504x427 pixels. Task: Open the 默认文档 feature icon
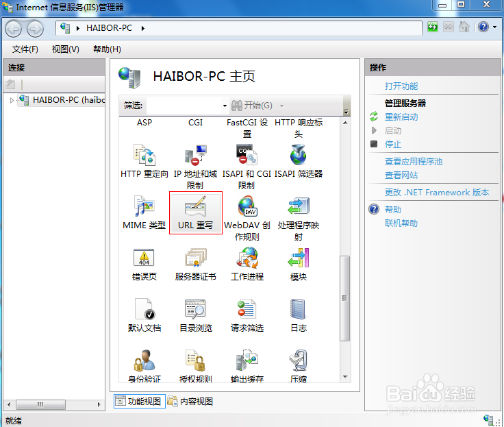(144, 309)
